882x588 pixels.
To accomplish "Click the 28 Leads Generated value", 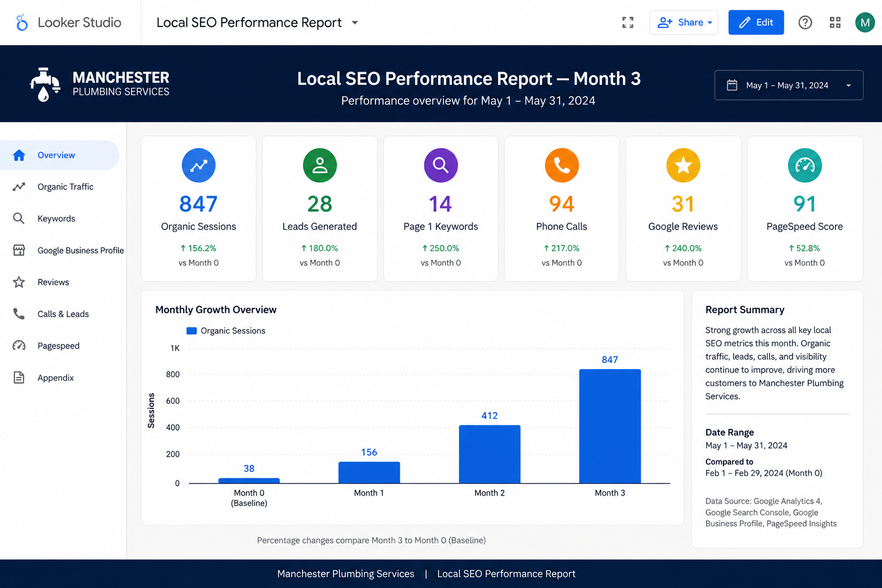I will tap(320, 204).
